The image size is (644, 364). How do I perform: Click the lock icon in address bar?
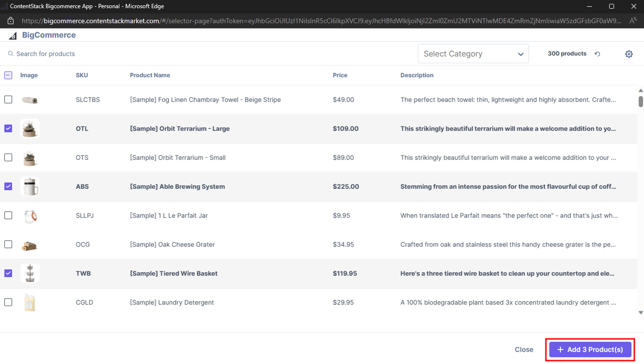[x=11, y=21]
